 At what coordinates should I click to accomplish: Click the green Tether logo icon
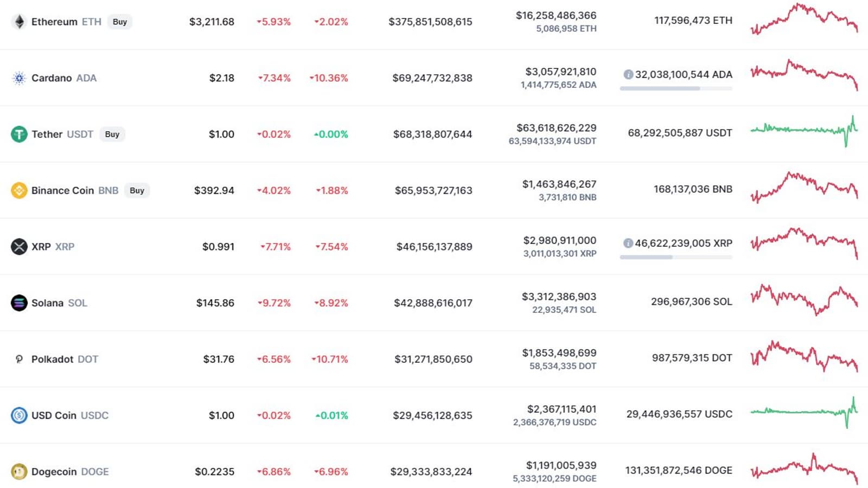click(20, 134)
